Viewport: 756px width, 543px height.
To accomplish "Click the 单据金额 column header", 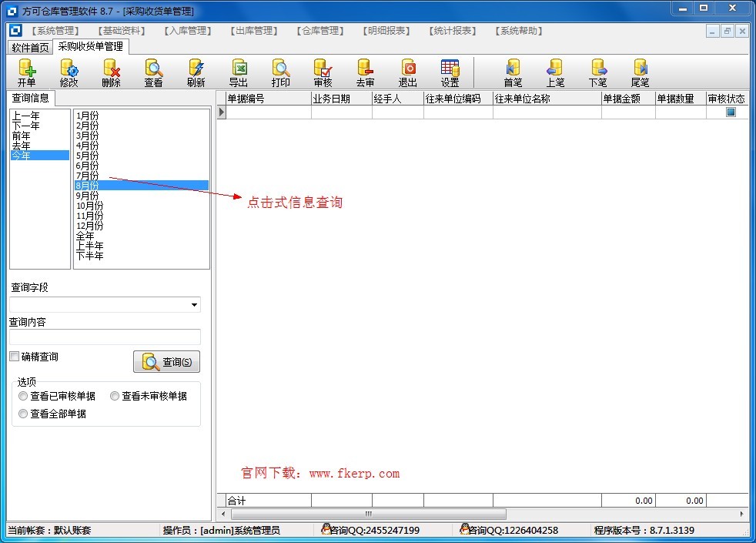I will coord(628,99).
